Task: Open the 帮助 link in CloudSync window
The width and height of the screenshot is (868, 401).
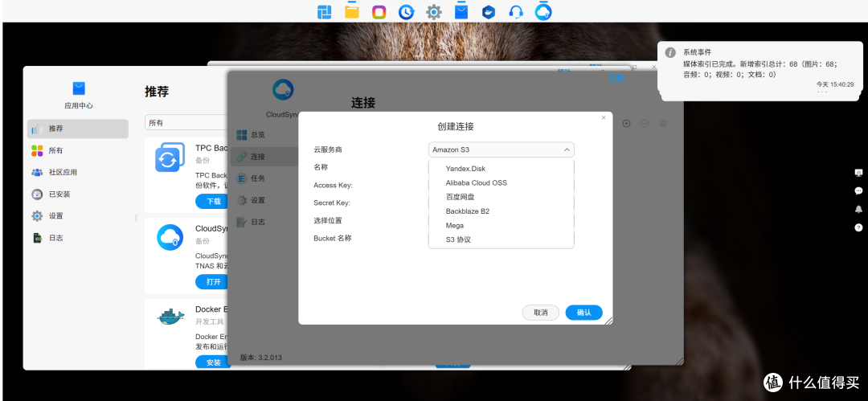Action: click(x=616, y=78)
